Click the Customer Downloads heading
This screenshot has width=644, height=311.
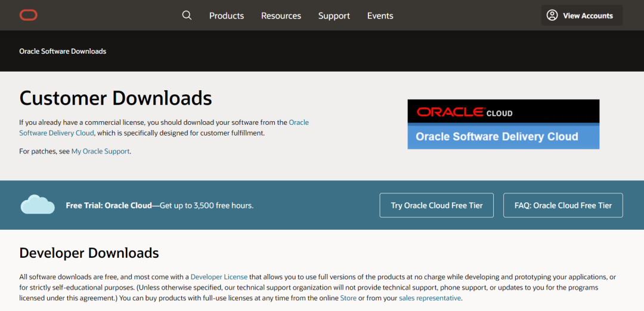coord(116,98)
